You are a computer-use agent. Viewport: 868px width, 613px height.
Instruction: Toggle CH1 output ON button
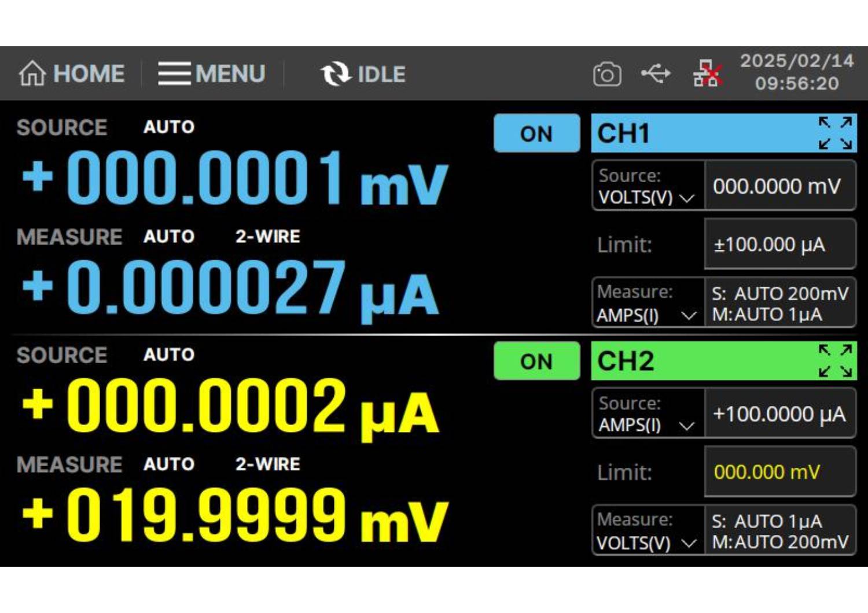536,134
